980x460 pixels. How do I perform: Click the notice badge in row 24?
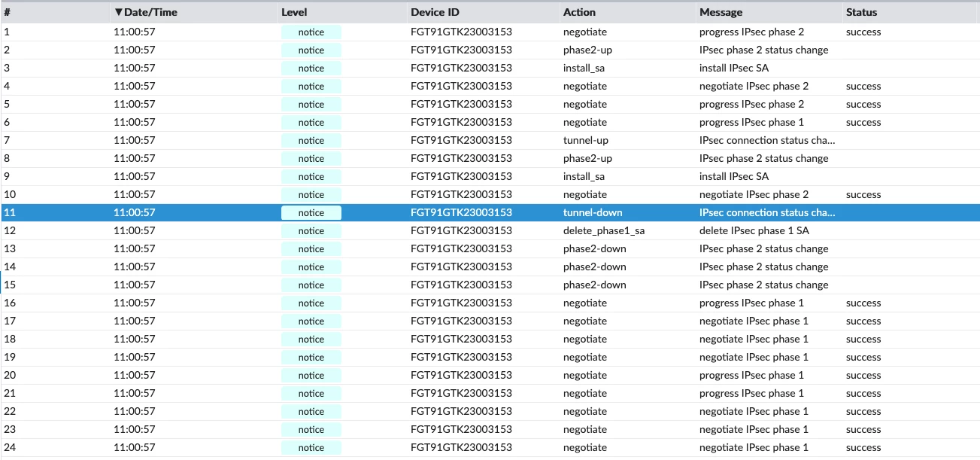point(311,448)
